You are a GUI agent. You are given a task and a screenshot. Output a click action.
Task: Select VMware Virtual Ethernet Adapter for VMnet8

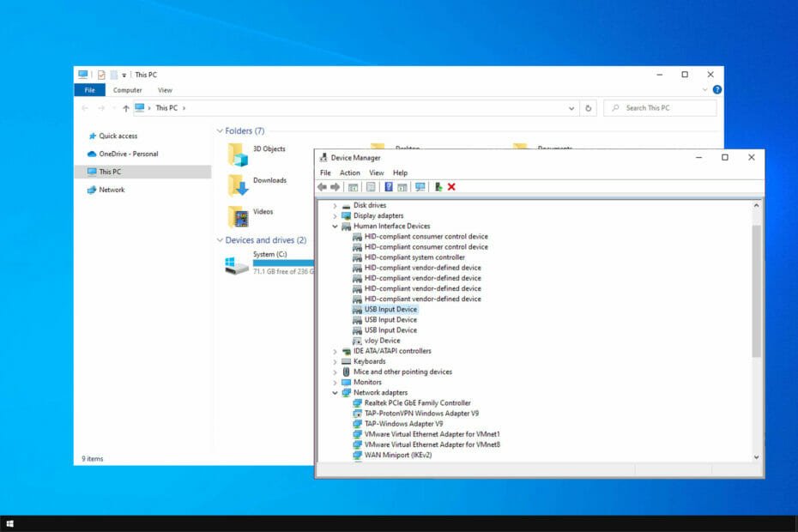pos(432,444)
